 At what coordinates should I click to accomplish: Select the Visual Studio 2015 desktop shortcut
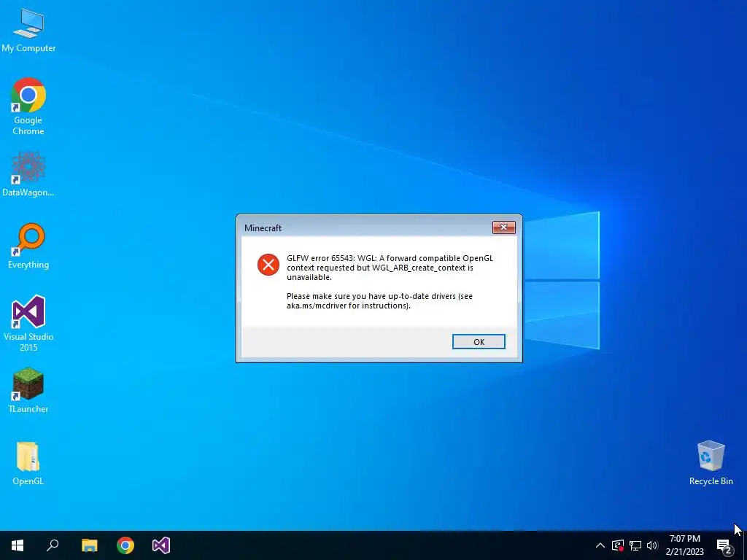pos(28,323)
